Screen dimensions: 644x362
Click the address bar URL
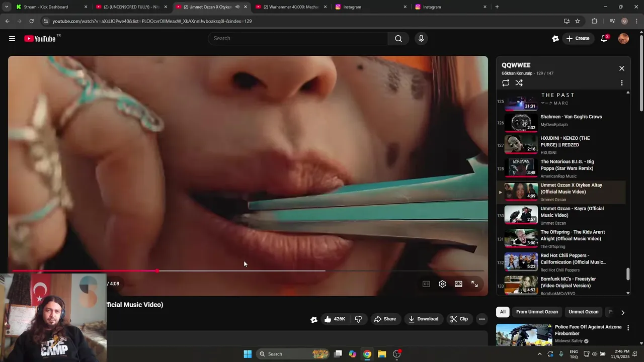152,21
